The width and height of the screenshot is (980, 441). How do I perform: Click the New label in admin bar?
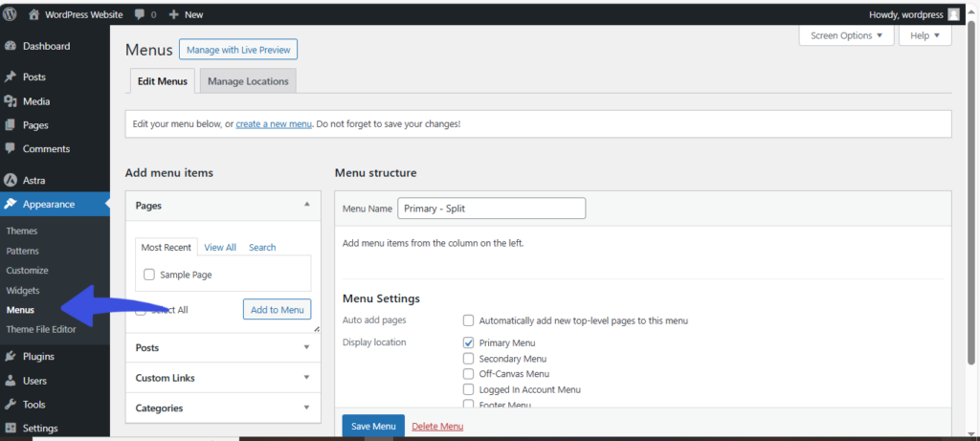point(193,14)
